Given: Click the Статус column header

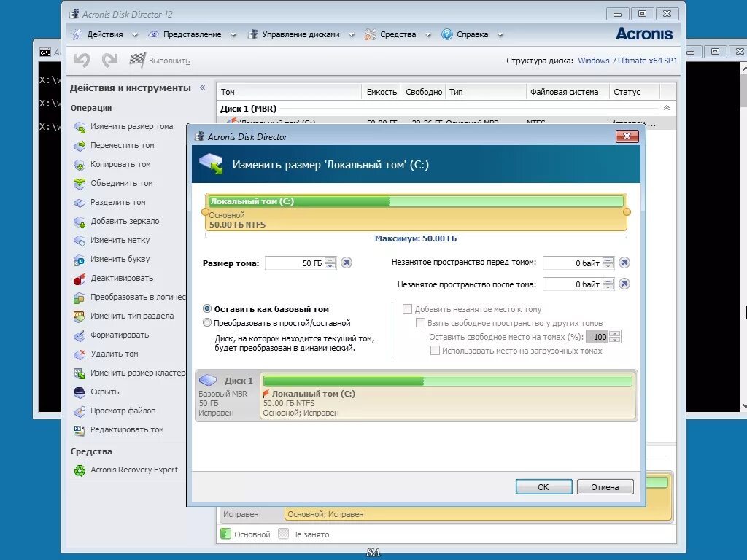Looking at the screenshot, I should coord(634,92).
